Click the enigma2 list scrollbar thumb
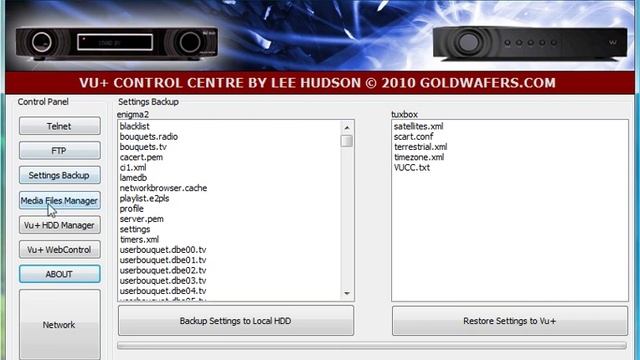640x360 pixels. point(347,141)
